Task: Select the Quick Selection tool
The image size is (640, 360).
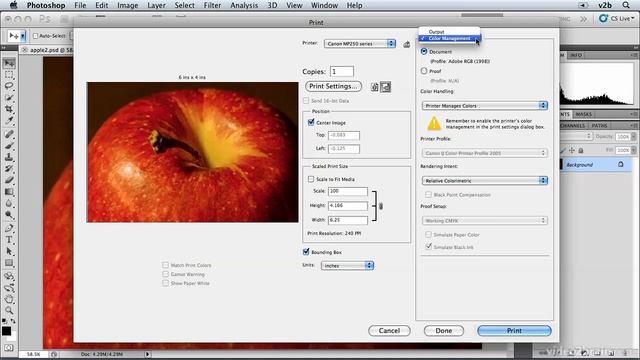Action: coord(9,98)
